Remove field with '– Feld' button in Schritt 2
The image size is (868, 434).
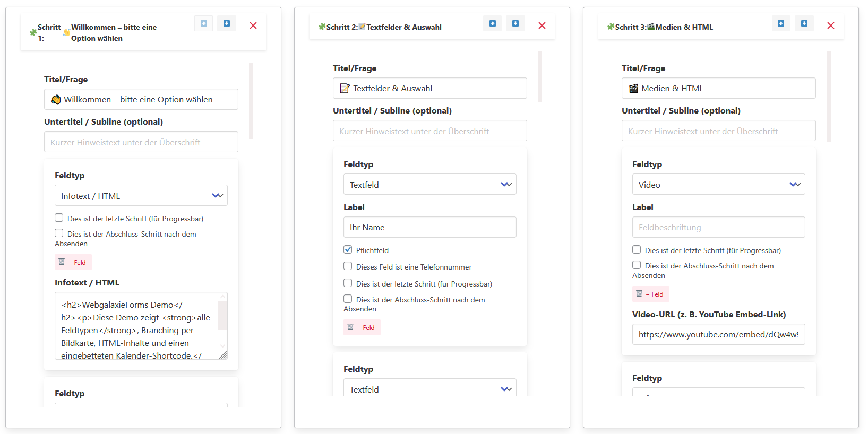point(362,327)
